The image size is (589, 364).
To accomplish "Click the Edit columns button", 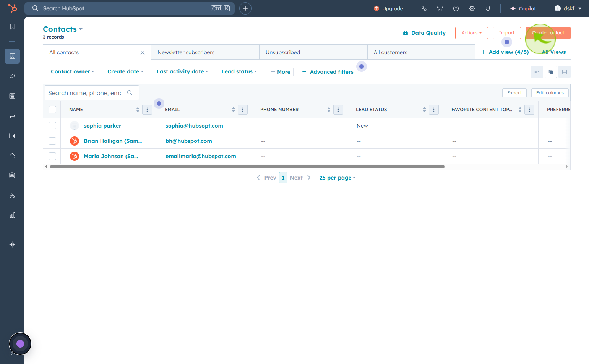I will tap(550, 93).
